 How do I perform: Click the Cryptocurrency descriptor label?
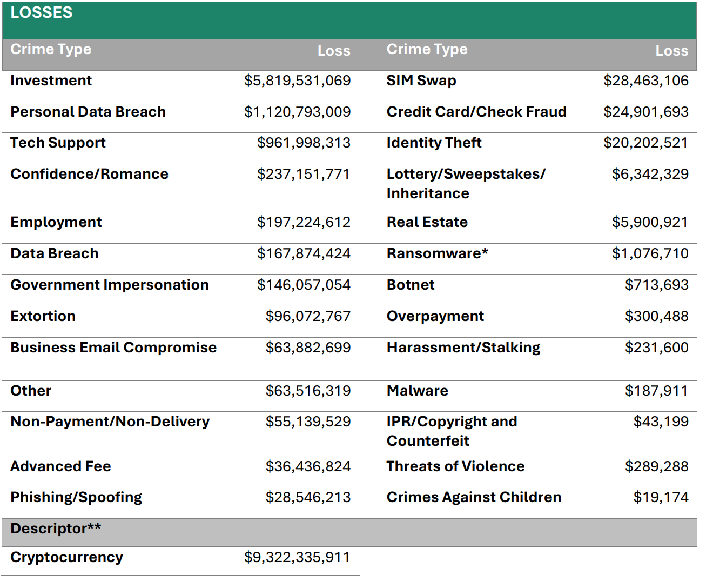[67, 558]
